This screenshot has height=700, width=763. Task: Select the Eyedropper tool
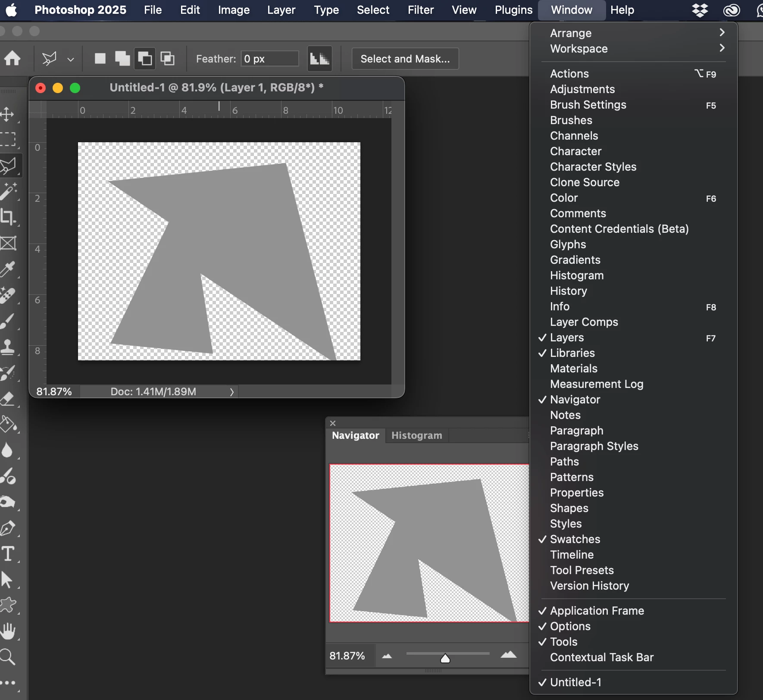click(x=8, y=269)
